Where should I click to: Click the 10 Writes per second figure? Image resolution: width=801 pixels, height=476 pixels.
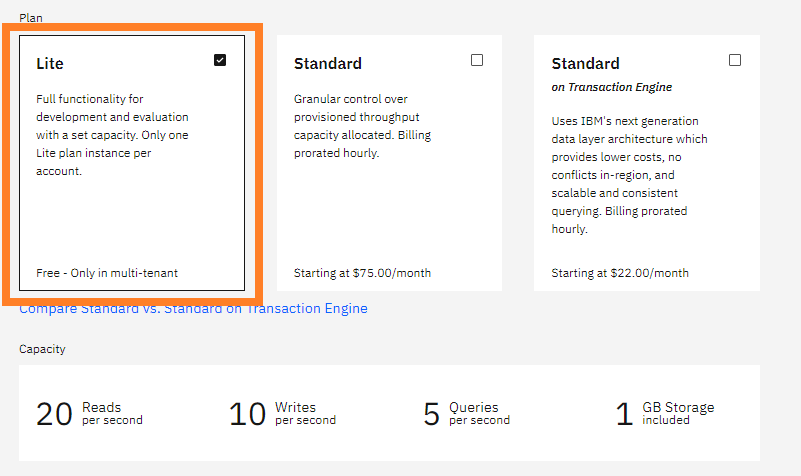[x=282, y=413]
